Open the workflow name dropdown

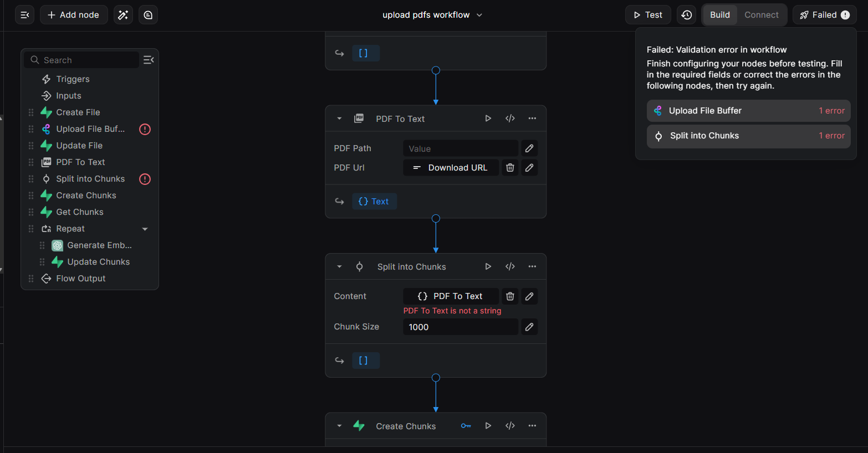pos(479,15)
